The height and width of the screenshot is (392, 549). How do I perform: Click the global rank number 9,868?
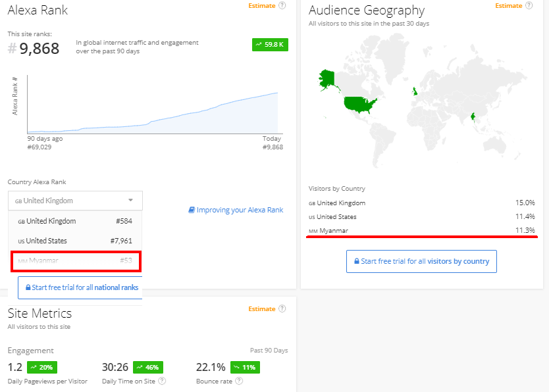pyautogui.click(x=39, y=49)
